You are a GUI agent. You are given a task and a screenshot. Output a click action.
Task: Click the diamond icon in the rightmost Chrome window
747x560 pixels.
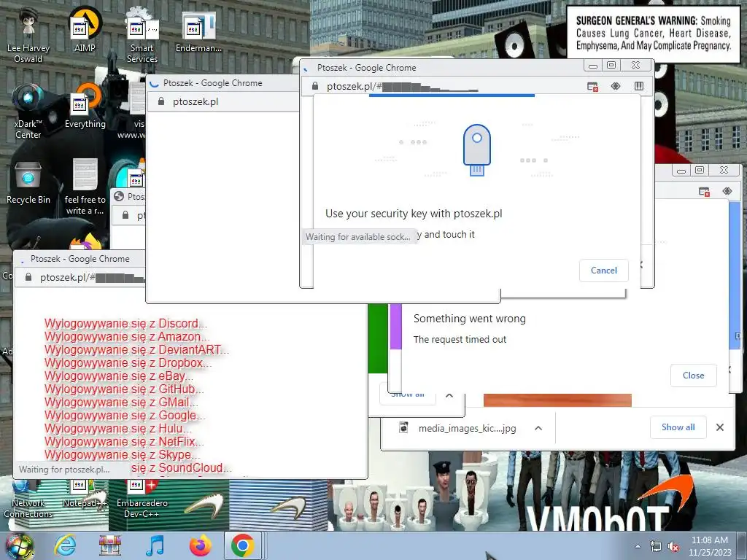coord(727,192)
